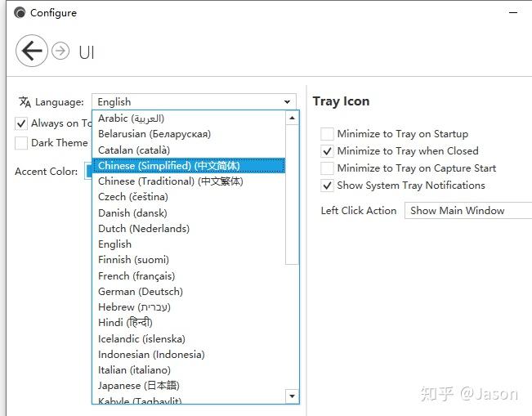Pick German (Deutsch) language
This screenshot has height=416, width=532.
click(x=141, y=292)
